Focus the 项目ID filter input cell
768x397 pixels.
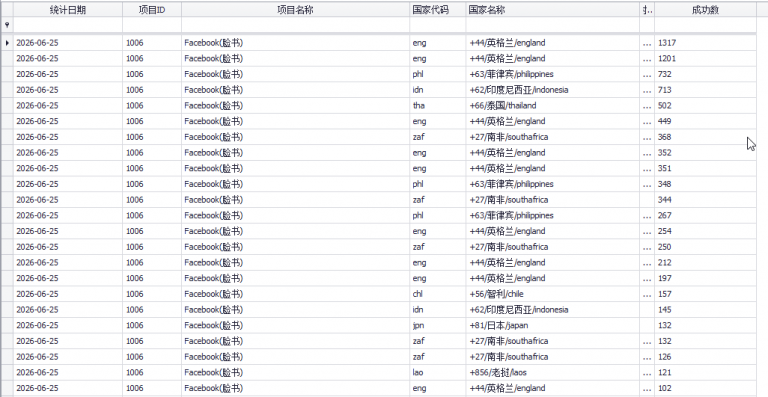click(x=152, y=25)
